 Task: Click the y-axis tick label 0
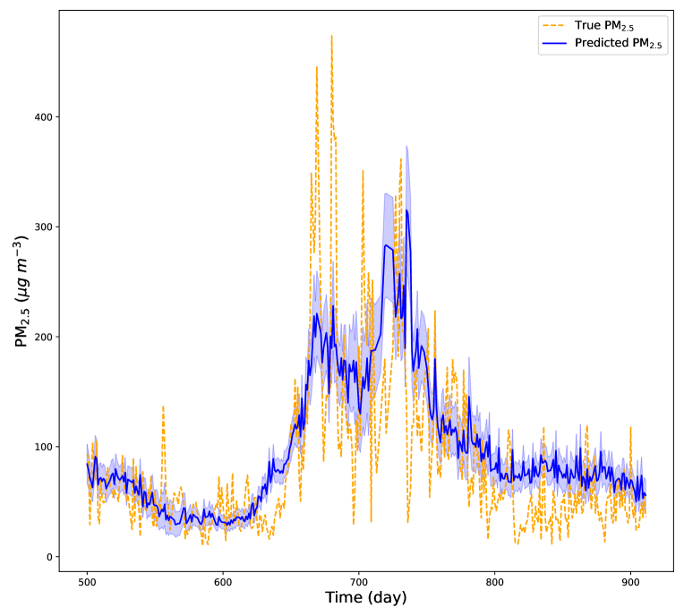(x=49, y=557)
